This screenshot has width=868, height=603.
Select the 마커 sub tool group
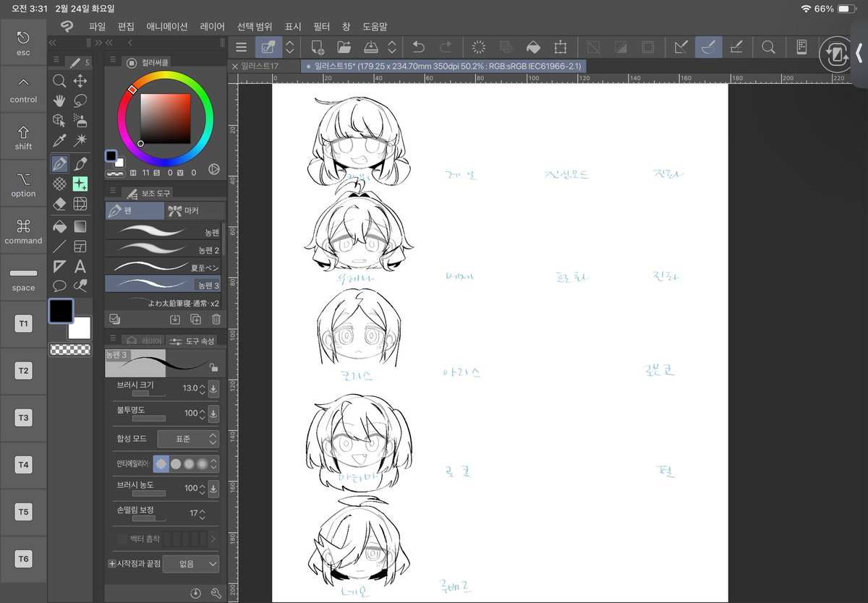(194, 210)
